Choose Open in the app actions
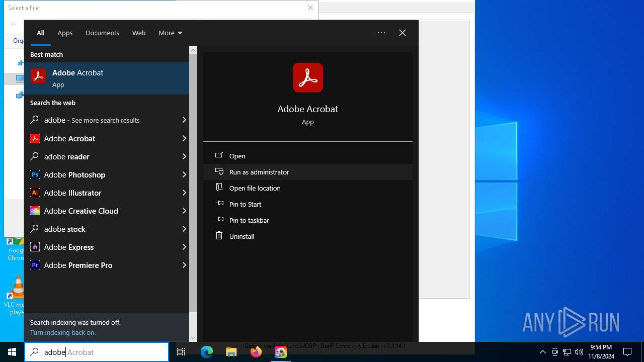Viewport: 644px width, 362px height. point(308,156)
